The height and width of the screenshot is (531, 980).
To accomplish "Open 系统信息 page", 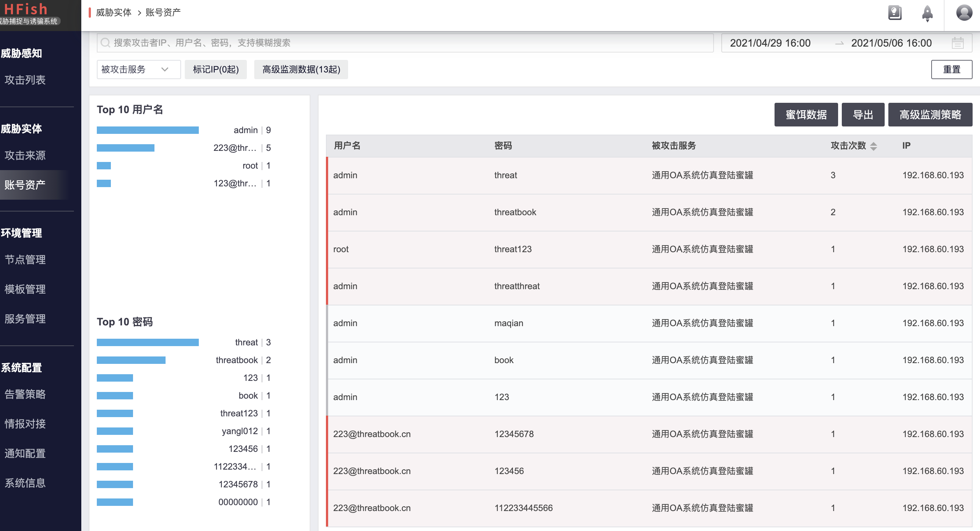I will point(25,483).
